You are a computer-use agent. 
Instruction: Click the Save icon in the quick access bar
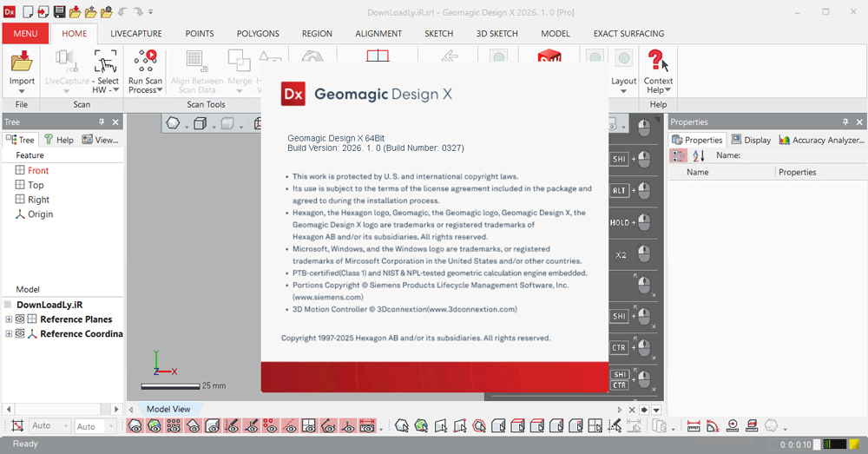pos(59,11)
